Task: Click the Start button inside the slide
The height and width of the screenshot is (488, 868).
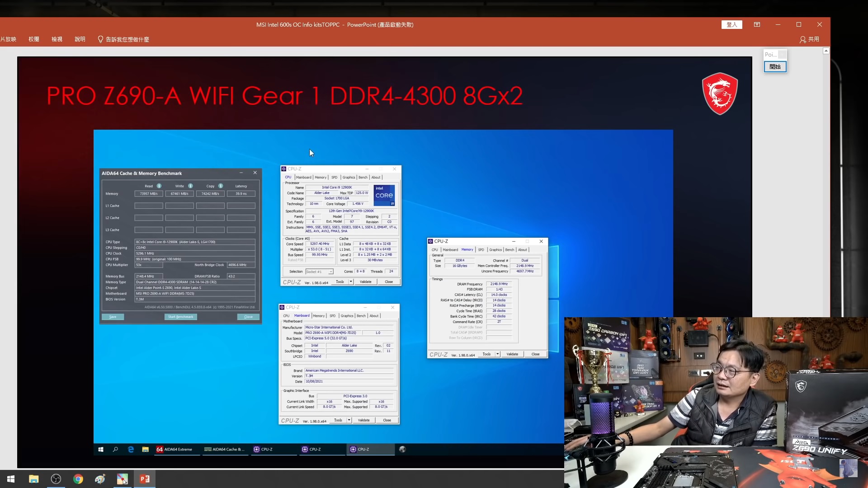Action: coord(101,449)
